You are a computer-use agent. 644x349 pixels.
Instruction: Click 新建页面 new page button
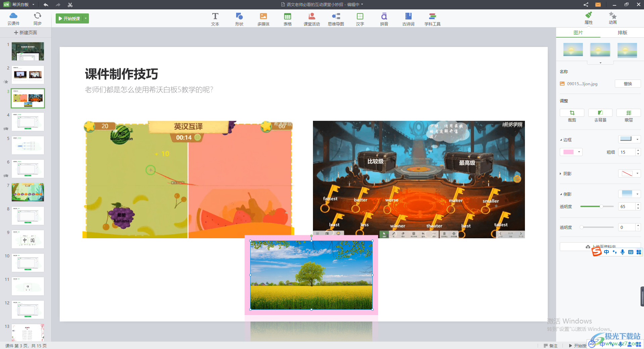[25, 33]
